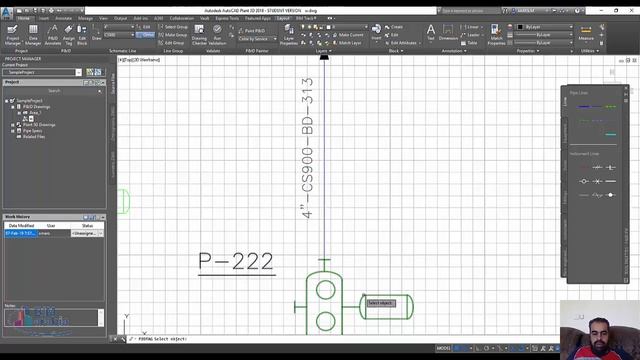
Task: Click the Select Group button
Action: click(x=173, y=27)
